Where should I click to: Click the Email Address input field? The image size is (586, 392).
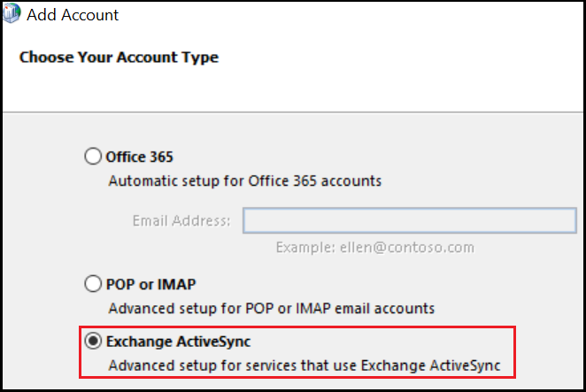coord(410,220)
